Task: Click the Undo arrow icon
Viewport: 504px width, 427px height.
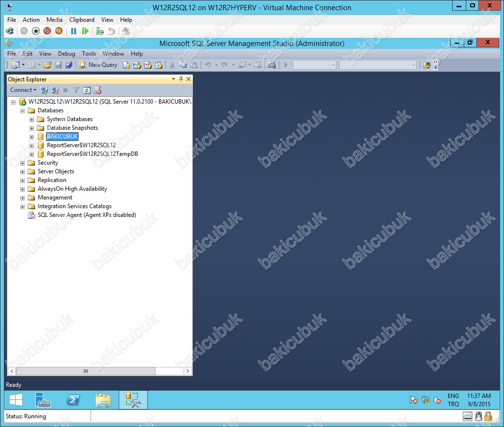Action: [x=207, y=65]
